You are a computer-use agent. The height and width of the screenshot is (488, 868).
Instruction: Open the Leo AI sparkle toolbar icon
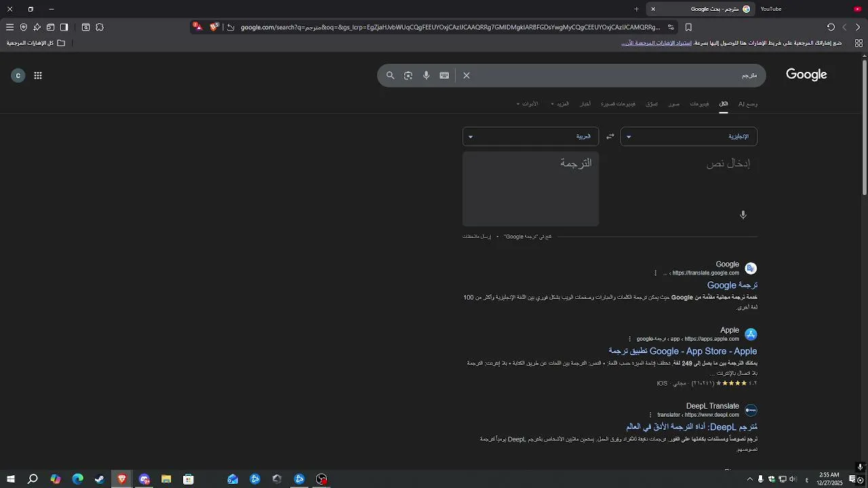coord(37,27)
